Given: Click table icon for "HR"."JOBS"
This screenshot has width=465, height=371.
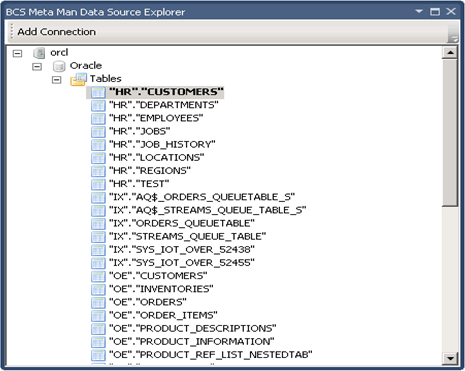Looking at the screenshot, I should point(98,132).
